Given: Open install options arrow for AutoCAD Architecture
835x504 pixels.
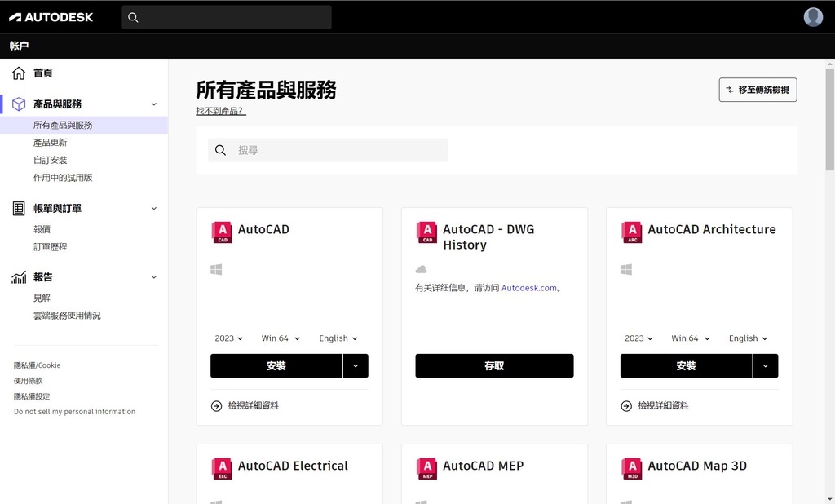Looking at the screenshot, I should click(766, 366).
